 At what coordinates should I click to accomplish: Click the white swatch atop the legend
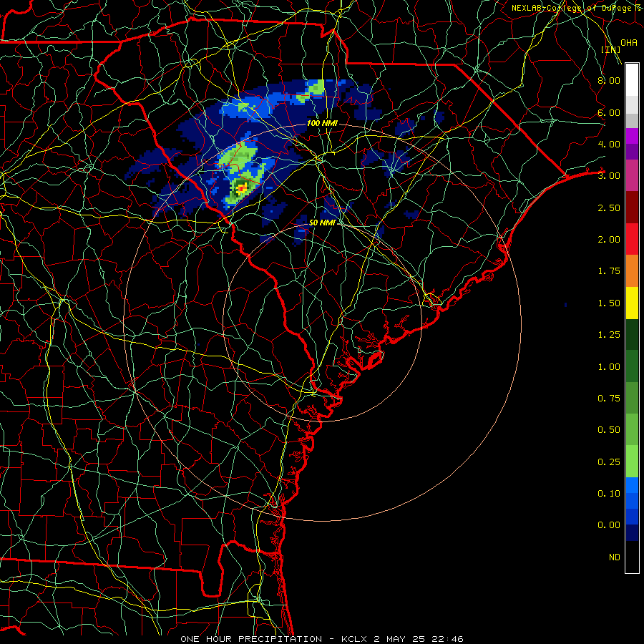(632, 79)
